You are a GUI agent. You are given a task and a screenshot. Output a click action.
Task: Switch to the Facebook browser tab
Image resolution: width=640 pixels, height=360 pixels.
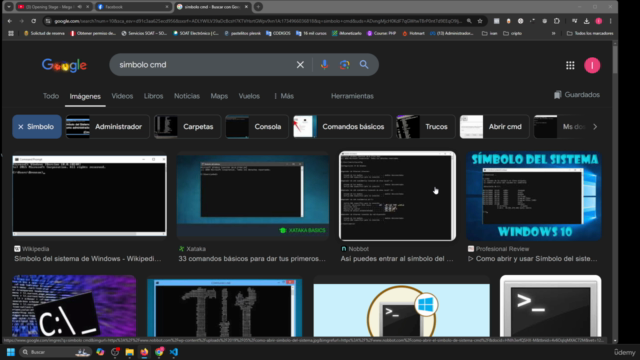[x=133, y=7]
